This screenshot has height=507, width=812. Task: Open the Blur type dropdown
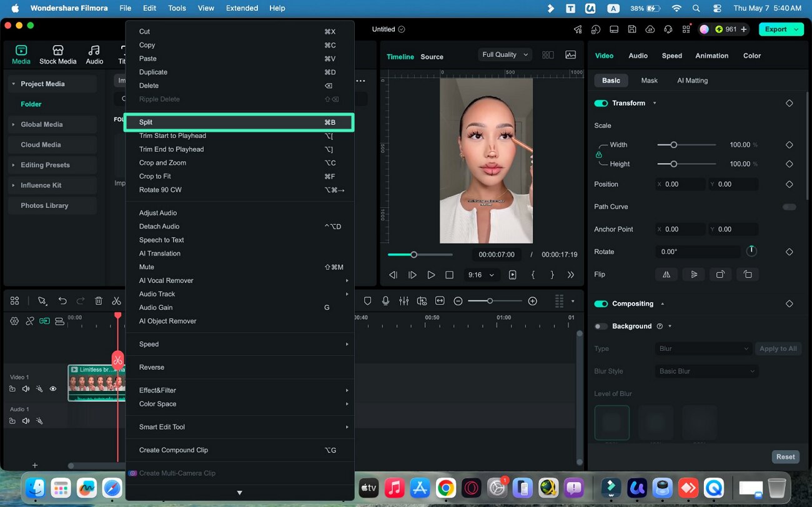(x=705, y=348)
